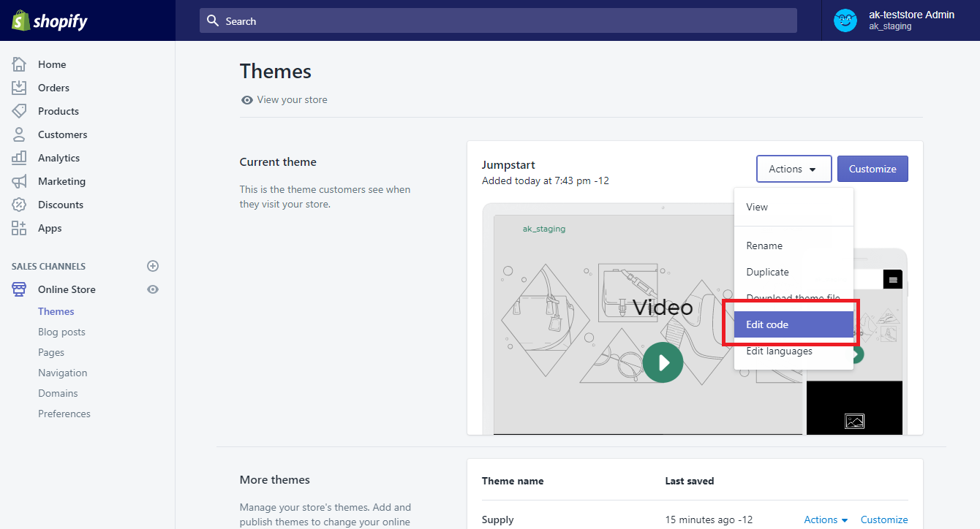980x529 pixels.
Task: Click the Supply theme name row
Action: coord(497,520)
